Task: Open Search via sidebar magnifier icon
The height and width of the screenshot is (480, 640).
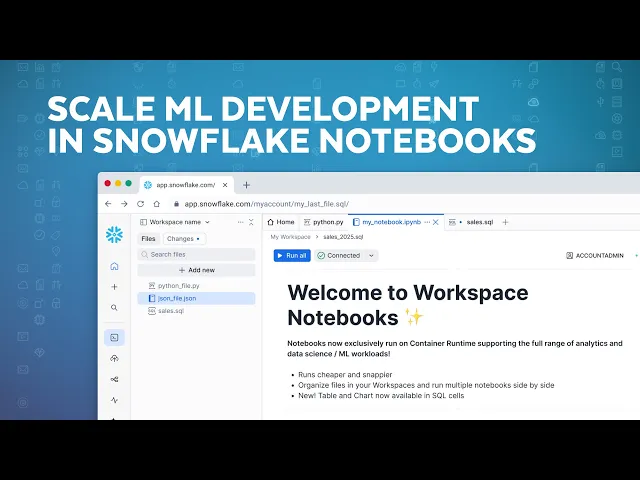Action: point(114,308)
